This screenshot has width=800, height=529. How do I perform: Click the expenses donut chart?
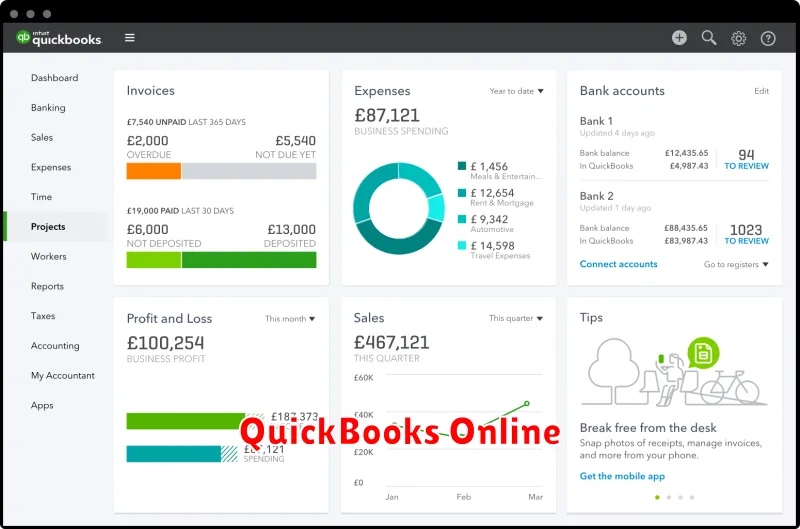pos(399,208)
